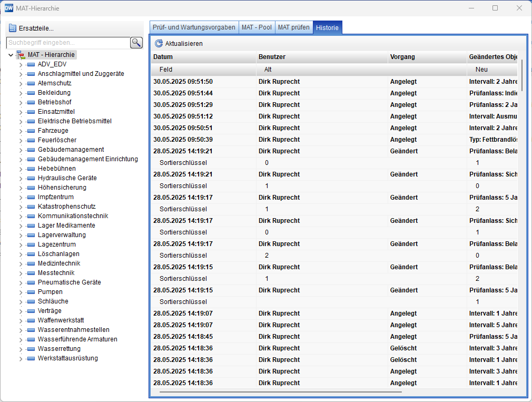Click the MAT - Hierarchie root tree icon
The height and width of the screenshot is (402, 532).
(21, 55)
